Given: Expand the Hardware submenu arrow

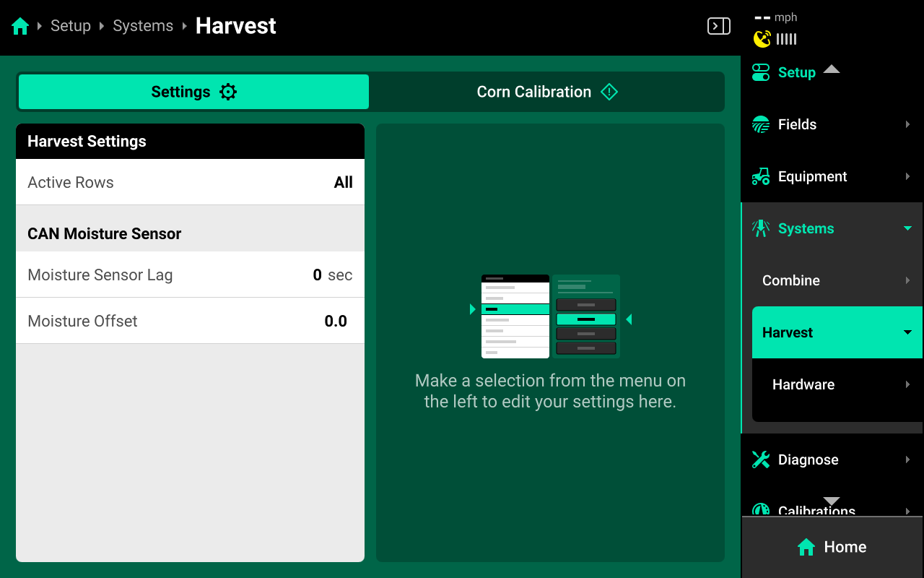Looking at the screenshot, I should 907,385.
